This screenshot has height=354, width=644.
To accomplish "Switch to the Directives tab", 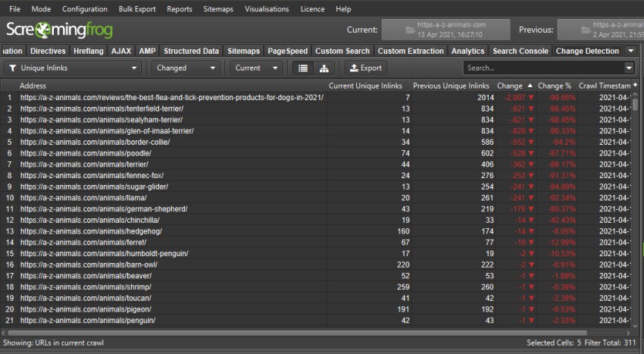I will point(48,51).
